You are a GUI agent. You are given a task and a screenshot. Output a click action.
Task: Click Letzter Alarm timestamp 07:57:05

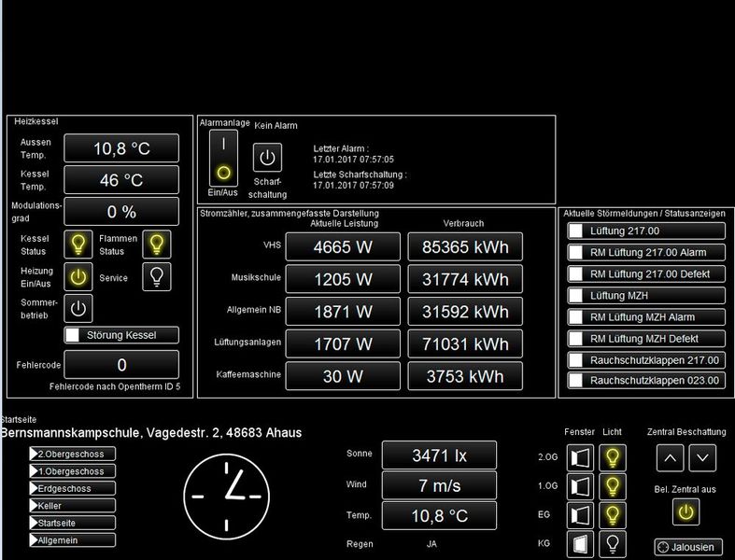click(x=353, y=160)
